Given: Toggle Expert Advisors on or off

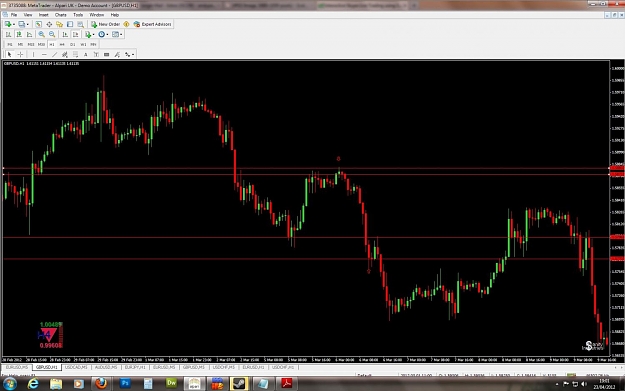Looking at the screenshot, I should 153,24.
